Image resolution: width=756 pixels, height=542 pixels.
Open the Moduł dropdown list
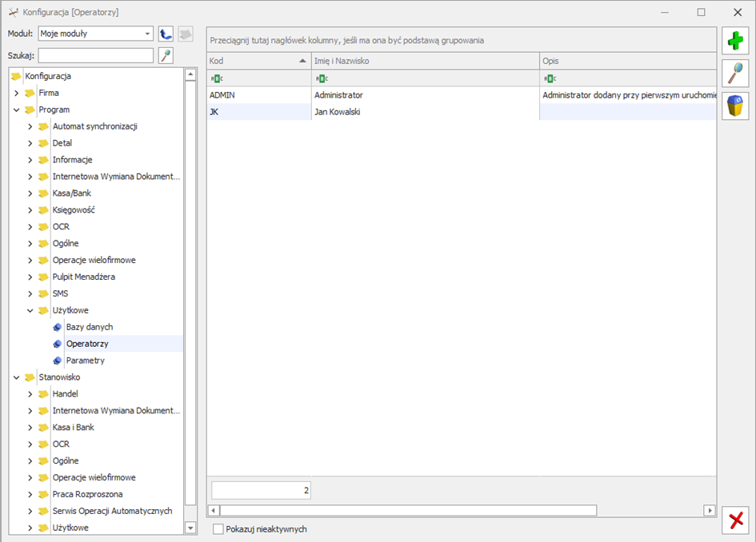[x=148, y=34]
